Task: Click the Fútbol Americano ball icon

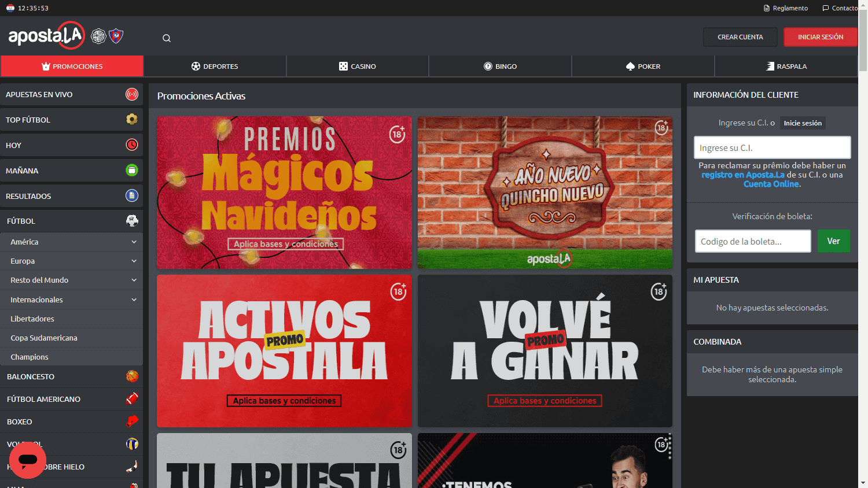Action: pyautogui.click(x=132, y=399)
